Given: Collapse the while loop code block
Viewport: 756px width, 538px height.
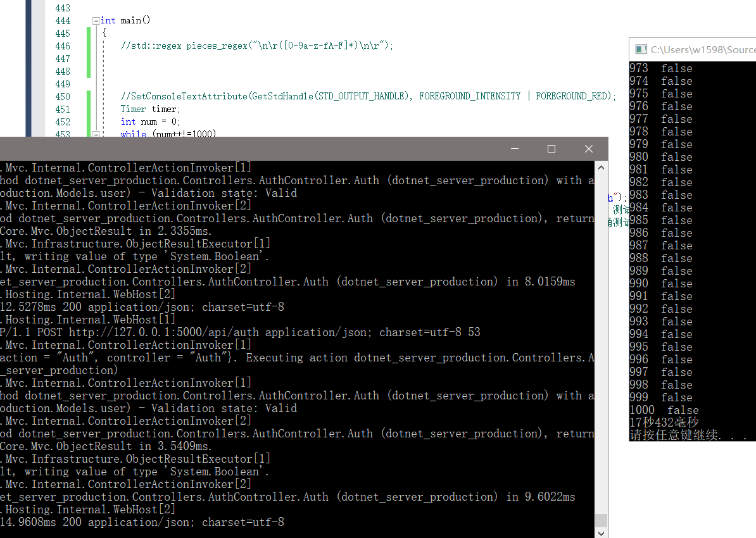Looking at the screenshot, I should pos(96,134).
